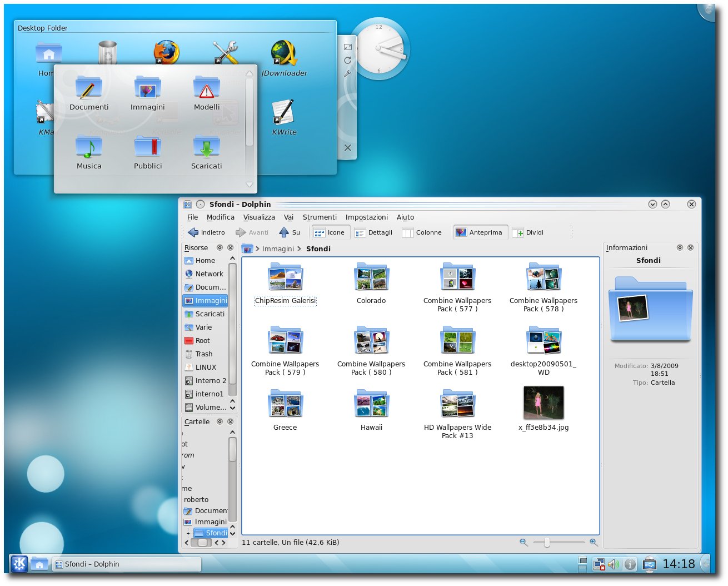Float the Risorse panel
The image size is (728, 586).
(x=220, y=248)
